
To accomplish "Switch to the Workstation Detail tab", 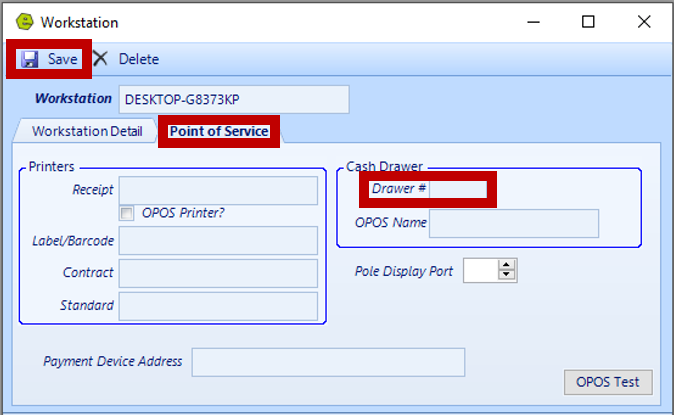I will pos(87,131).
